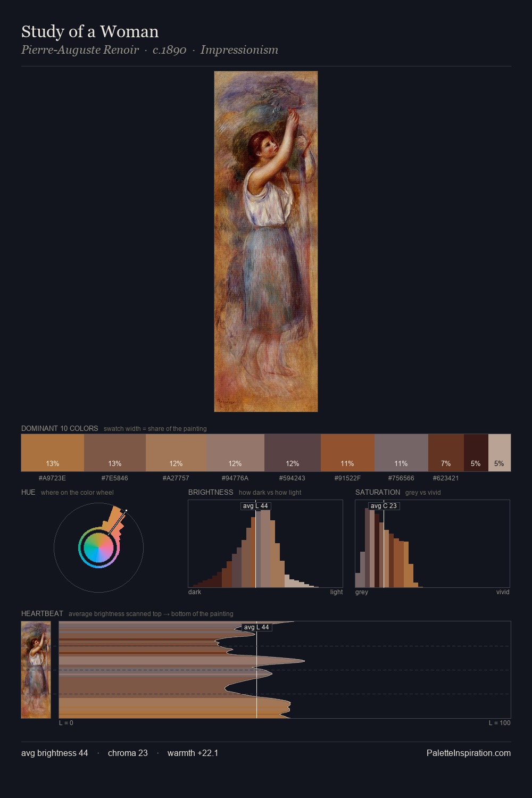Click the 'dark' axis label
This screenshot has width=532, height=798.
(195, 592)
